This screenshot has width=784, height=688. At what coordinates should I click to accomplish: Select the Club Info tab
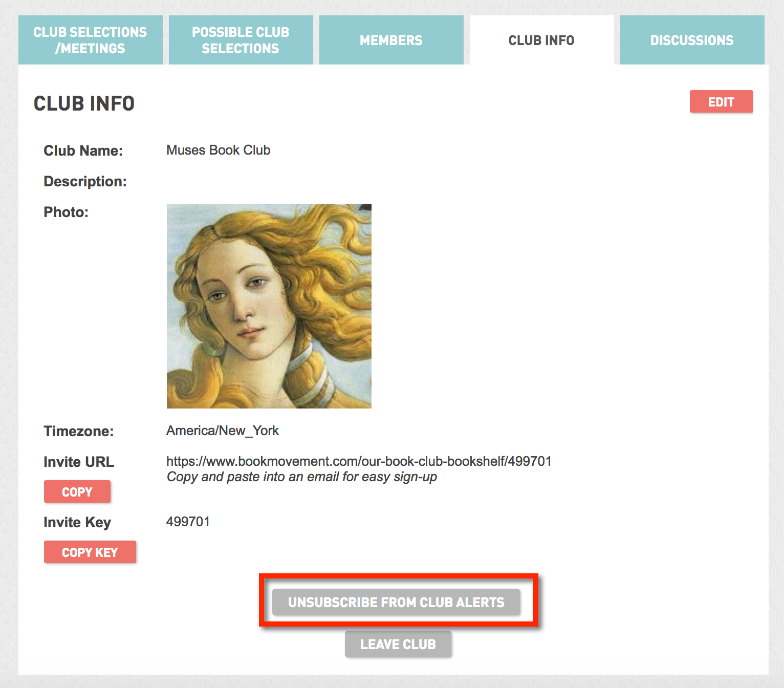[x=541, y=40]
